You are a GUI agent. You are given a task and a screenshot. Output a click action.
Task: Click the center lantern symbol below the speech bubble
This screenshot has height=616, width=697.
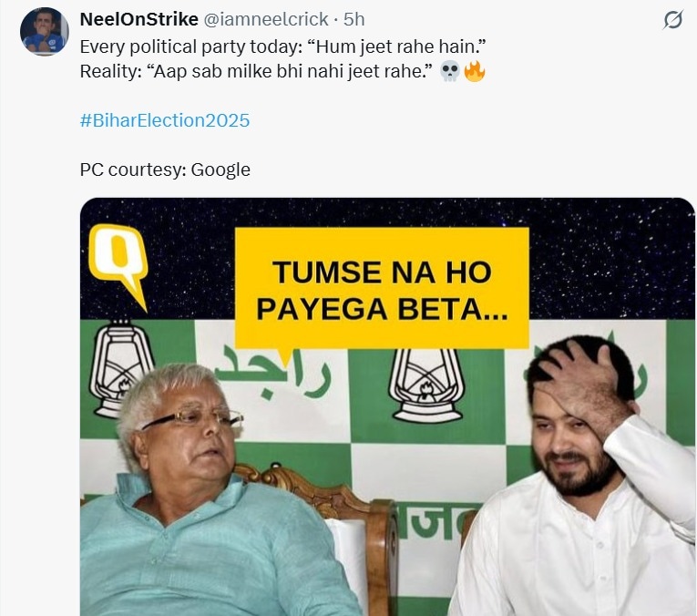[x=425, y=385]
